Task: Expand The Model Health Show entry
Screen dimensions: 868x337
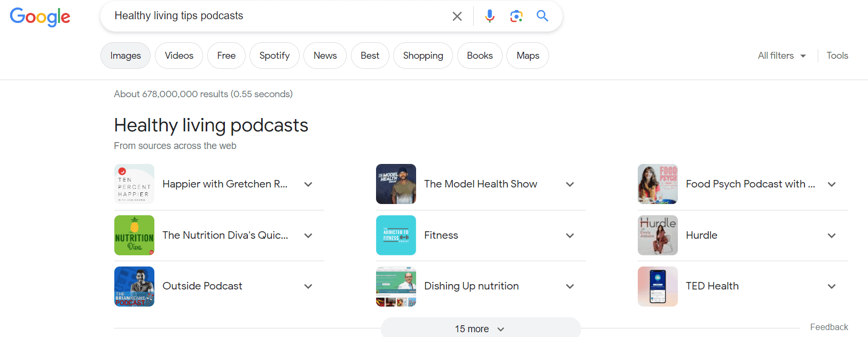Action: coord(570,184)
